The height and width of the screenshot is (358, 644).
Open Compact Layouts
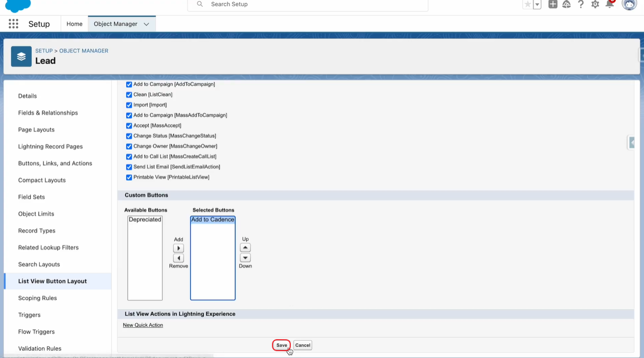pos(42,180)
